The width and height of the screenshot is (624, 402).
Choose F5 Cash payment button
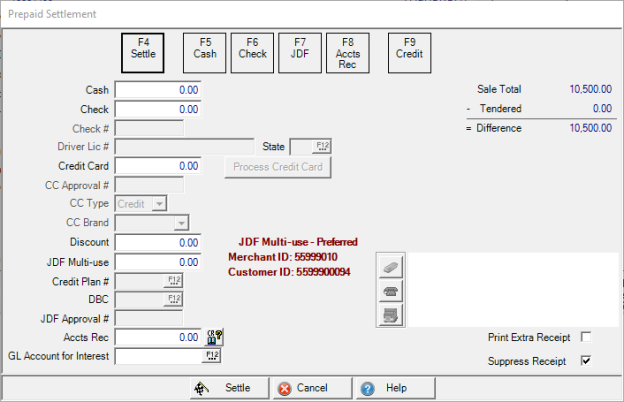pyautogui.click(x=204, y=53)
